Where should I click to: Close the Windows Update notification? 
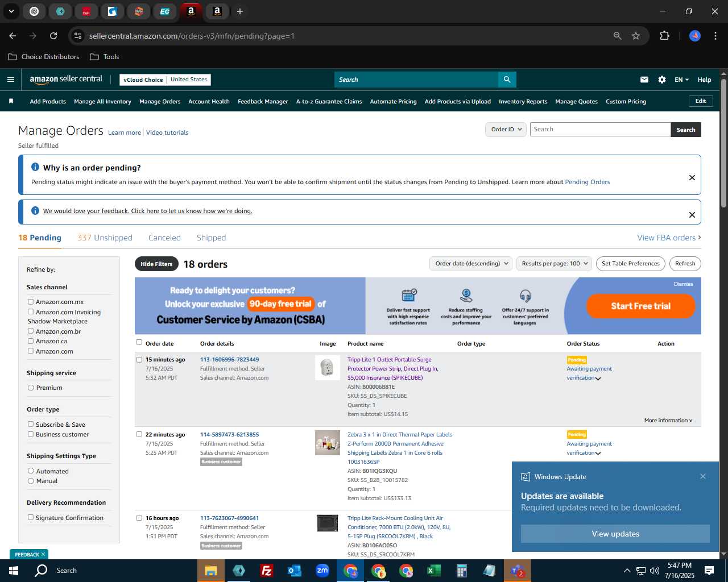pyautogui.click(x=703, y=476)
